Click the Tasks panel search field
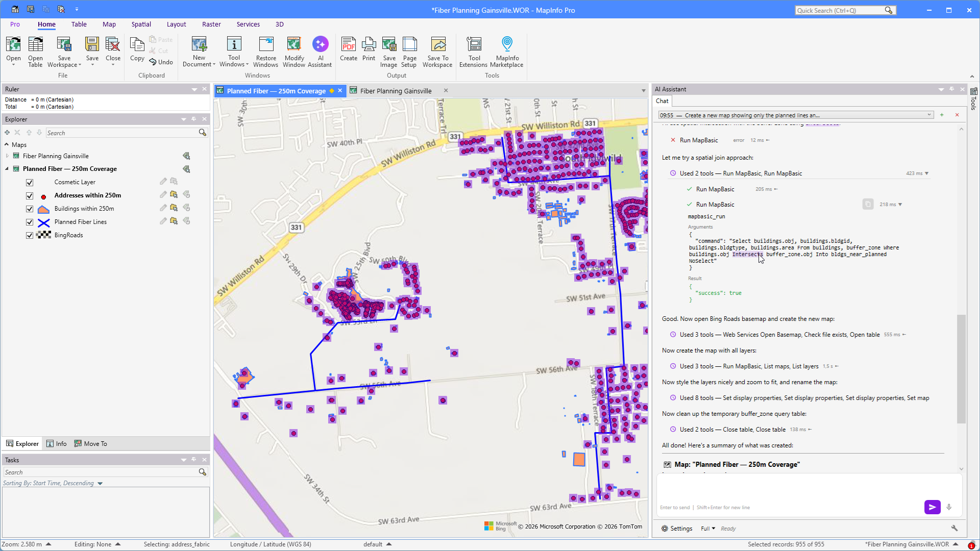 (101, 472)
